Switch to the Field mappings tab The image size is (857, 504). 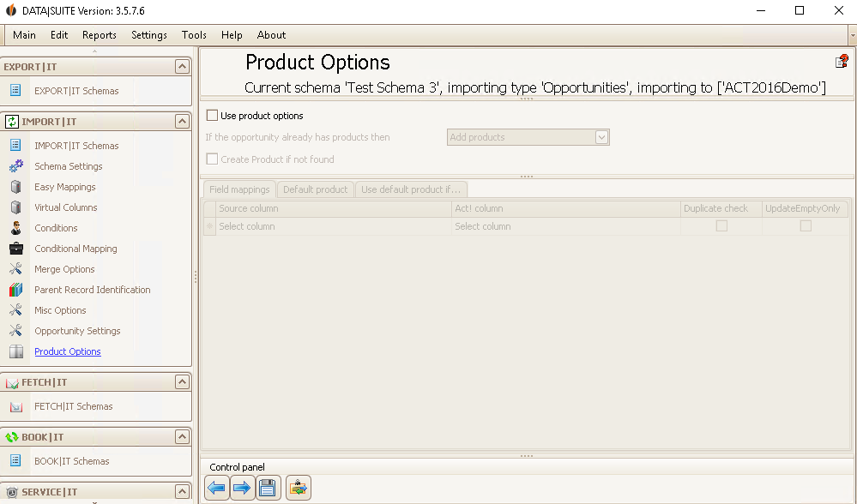coord(239,189)
